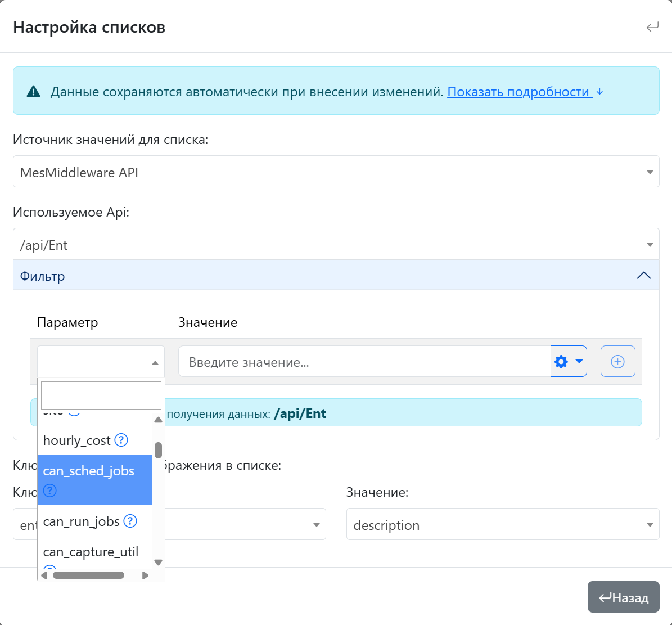Image resolution: width=672 pixels, height=625 pixels.
Task: Click the warning triangle icon in alert
Action: point(34,92)
